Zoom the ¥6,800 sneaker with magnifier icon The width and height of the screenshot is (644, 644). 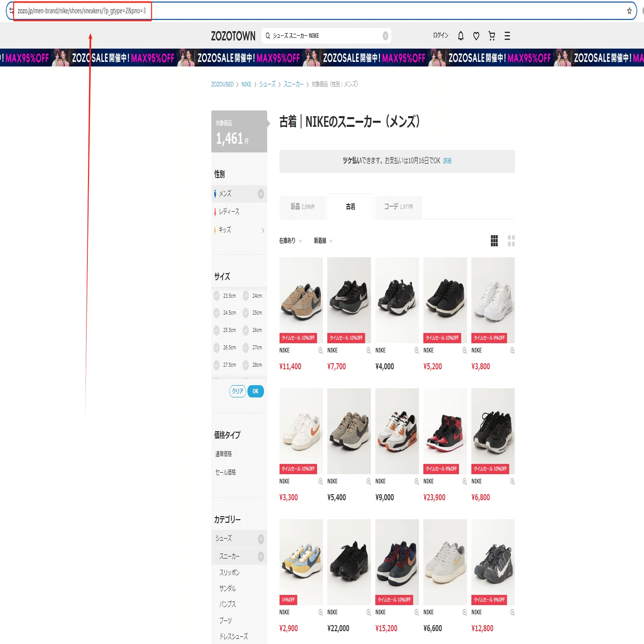coord(512,481)
